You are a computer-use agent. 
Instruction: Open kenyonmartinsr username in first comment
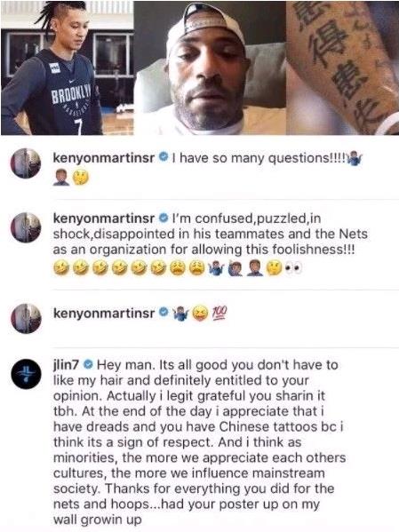104,157
